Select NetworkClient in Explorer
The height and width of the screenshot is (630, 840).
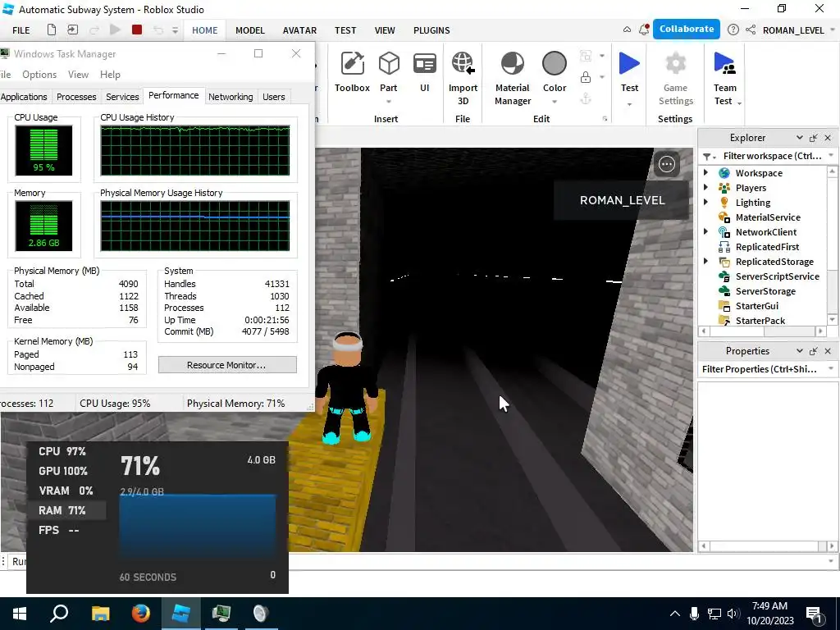tap(765, 232)
